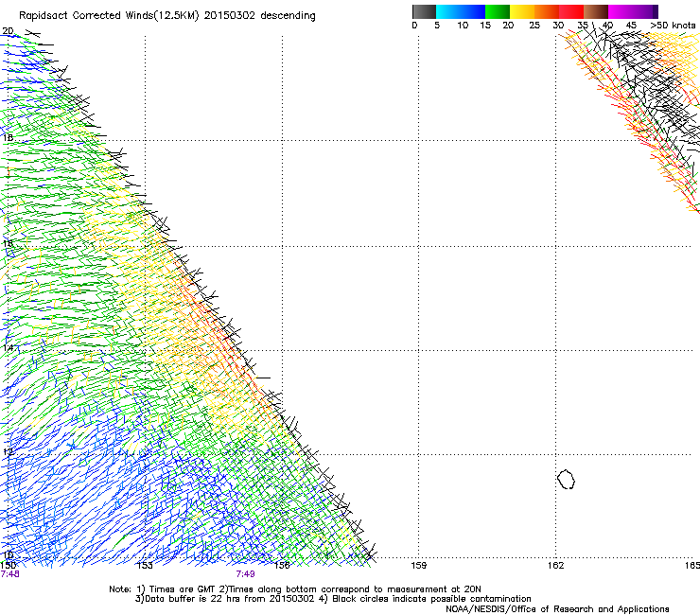Click the latitude label '14' on the left axis
The image size is (700, 615).
(8, 347)
